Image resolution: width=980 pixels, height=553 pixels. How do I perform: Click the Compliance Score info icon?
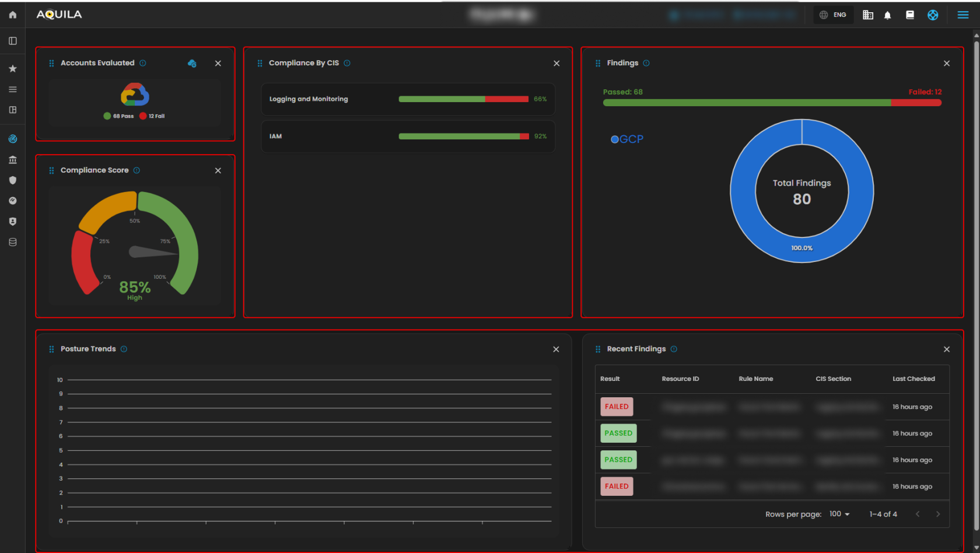click(x=136, y=170)
